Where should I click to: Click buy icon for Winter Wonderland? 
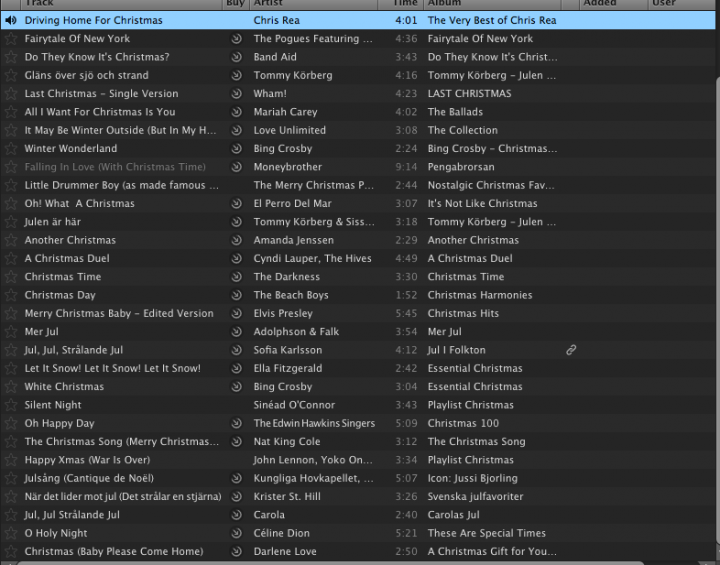pyautogui.click(x=236, y=148)
